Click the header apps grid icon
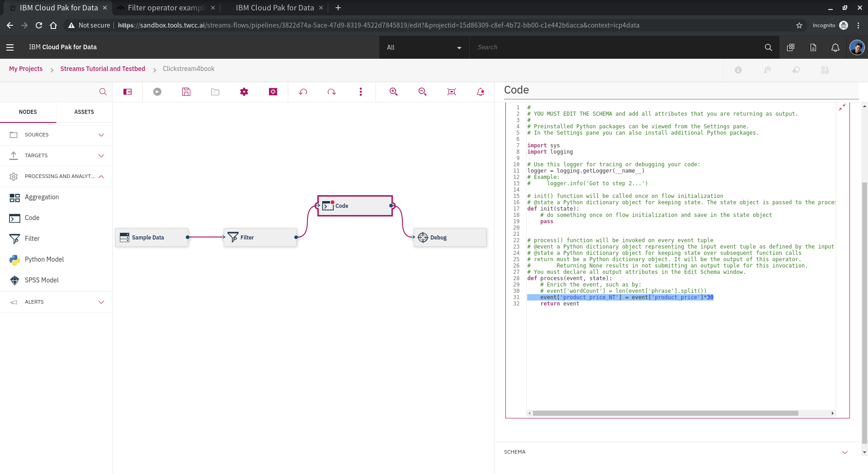This screenshot has width=868, height=474. coord(791,47)
